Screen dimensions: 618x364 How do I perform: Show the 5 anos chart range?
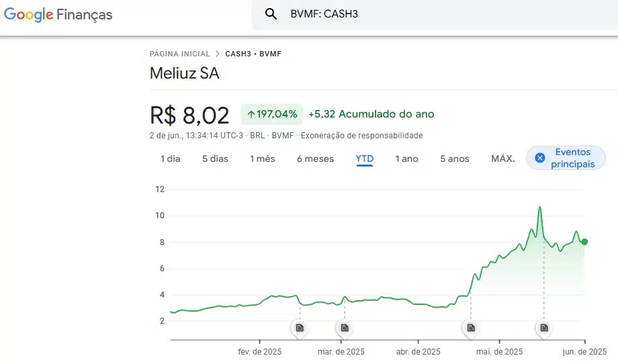455,158
